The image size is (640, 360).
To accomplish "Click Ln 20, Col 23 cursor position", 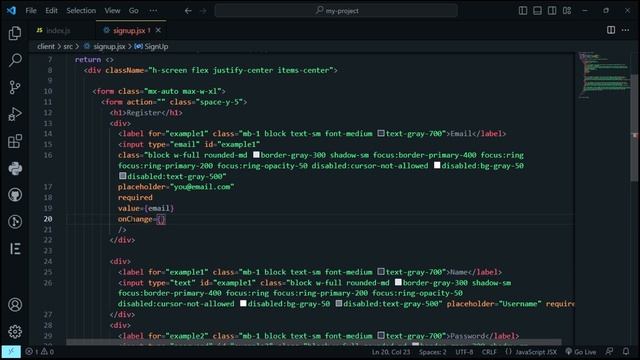I will (391, 352).
